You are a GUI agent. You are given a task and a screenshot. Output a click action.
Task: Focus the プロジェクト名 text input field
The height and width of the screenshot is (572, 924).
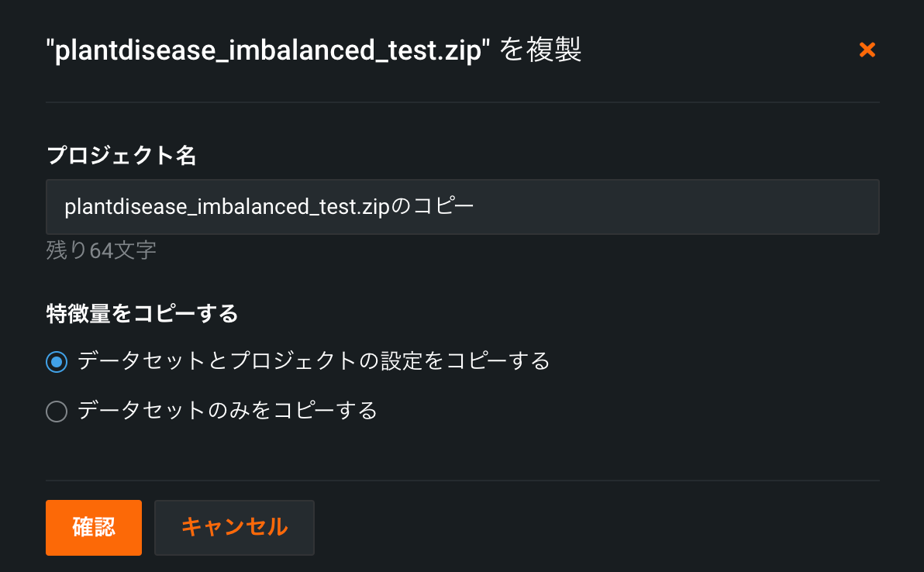[462, 207]
